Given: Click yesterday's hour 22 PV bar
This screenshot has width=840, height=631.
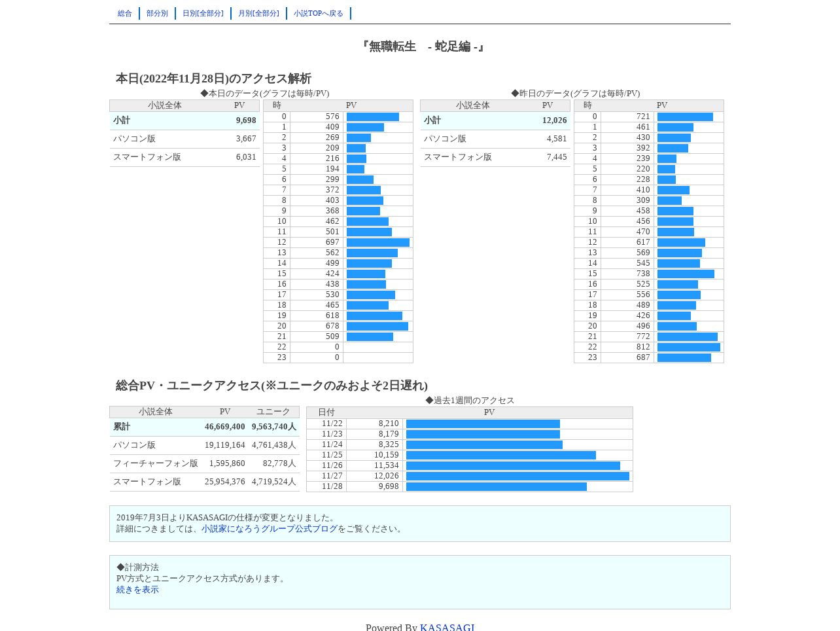Looking at the screenshot, I should (689, 347).
